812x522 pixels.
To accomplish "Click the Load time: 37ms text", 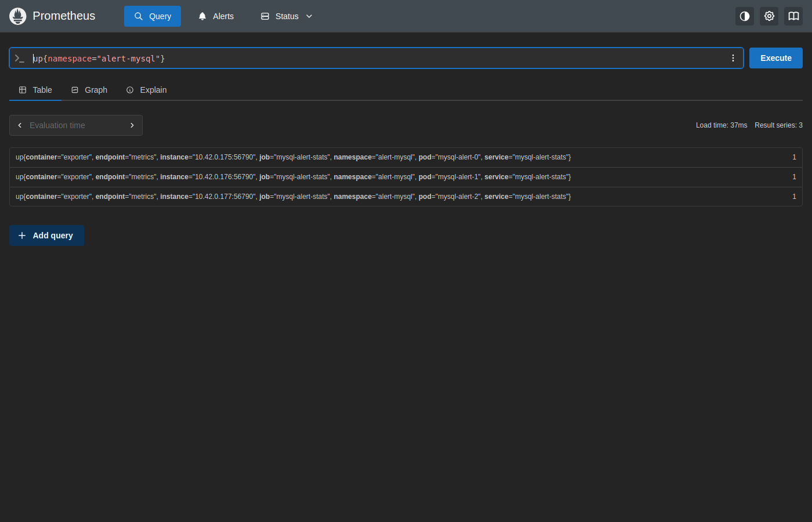I will click(722, 125).
